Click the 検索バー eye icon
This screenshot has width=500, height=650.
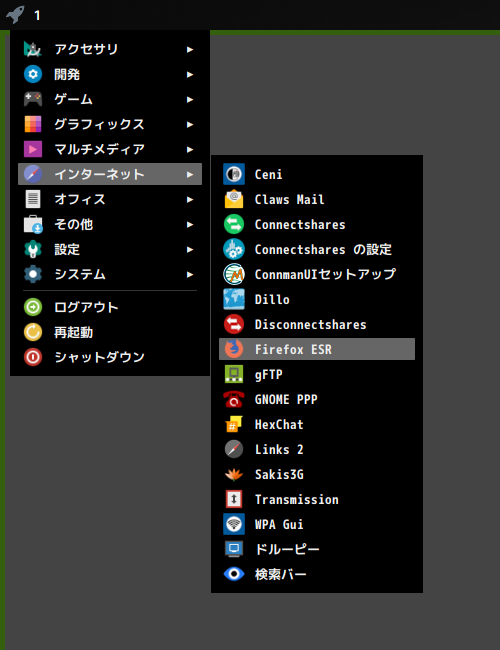coord(234,574)
